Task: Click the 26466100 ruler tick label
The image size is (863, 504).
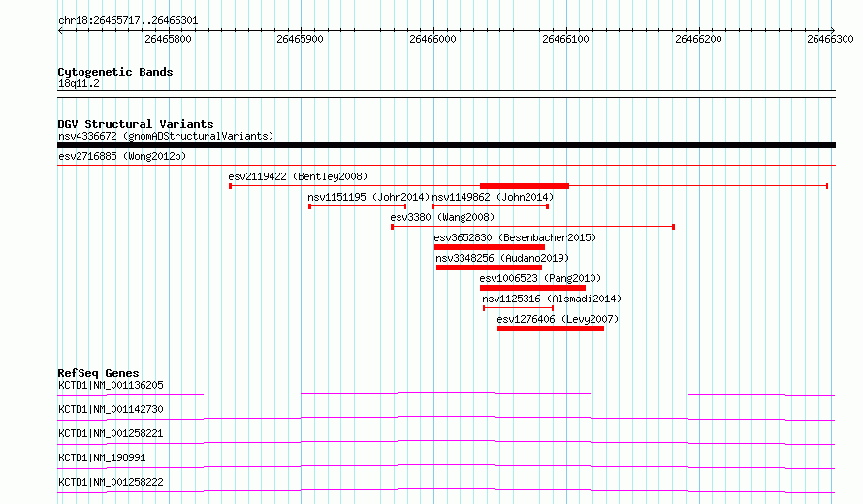Action: [x=565, y=39]
